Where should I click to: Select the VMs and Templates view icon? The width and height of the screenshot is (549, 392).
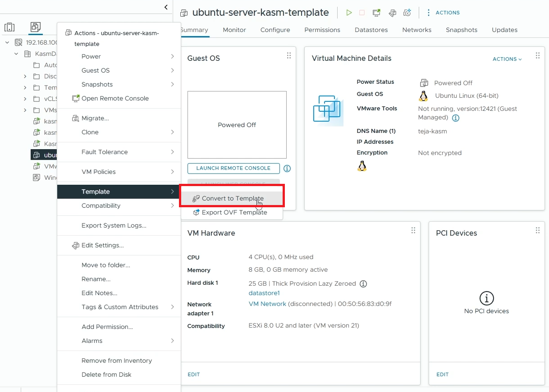[35, 27]
